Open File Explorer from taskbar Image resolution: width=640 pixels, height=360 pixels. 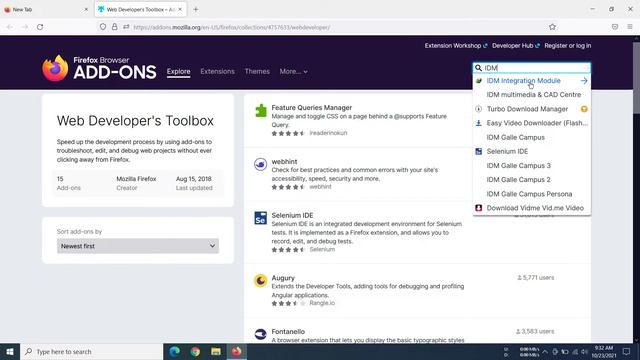(x=216, y=351)
